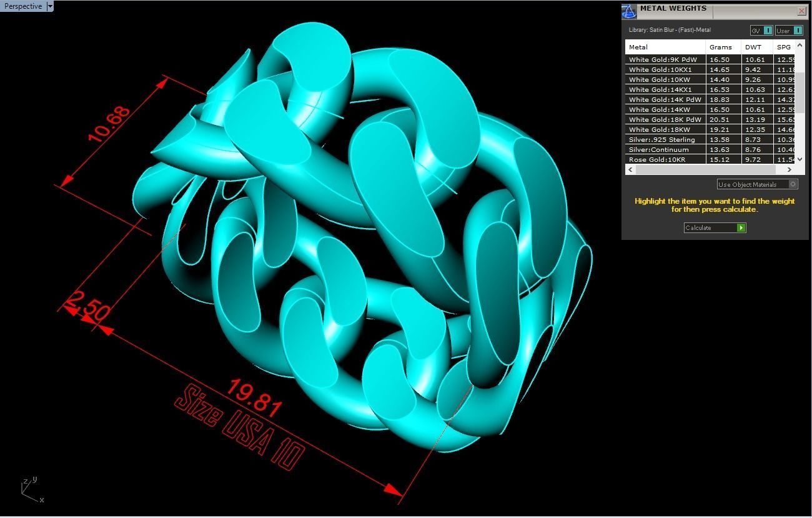Click the Perspective viewport title label
The image size is (812, 518).
(x=23, y=6)
